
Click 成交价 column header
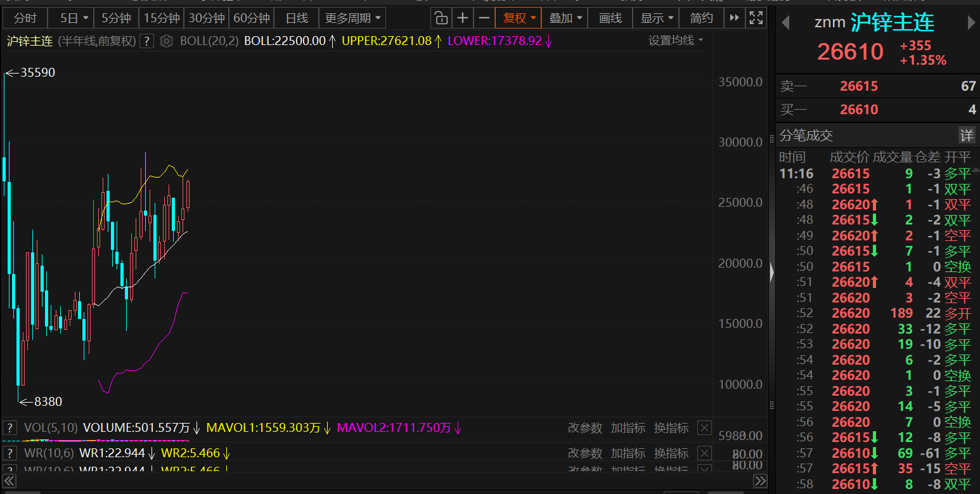pyautogui.click(x=849, y=157)
